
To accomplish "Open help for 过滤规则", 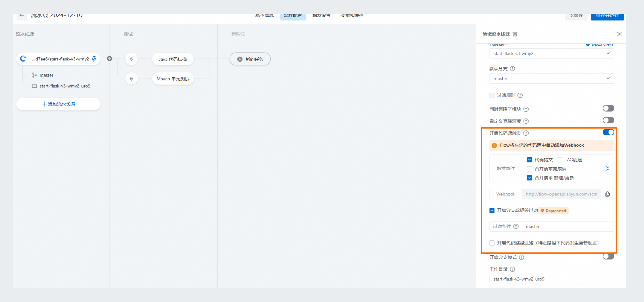I will pyautogui.click(x=520, y=95).
